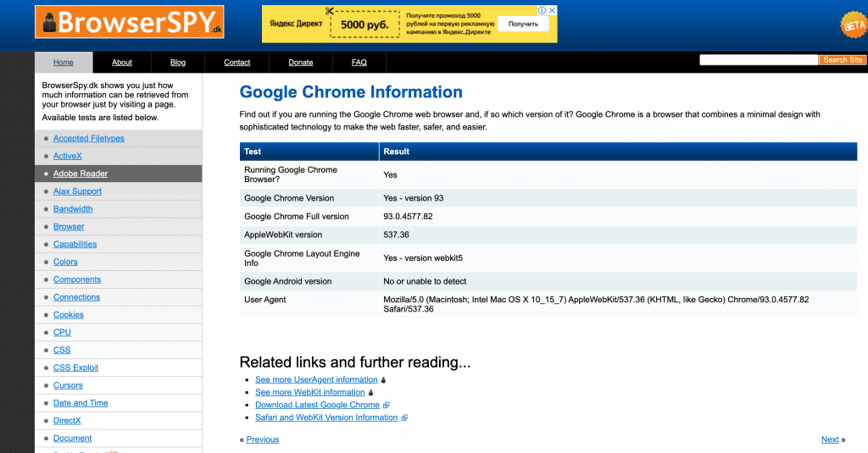868x453 pixels.
Task: Open Safari and WebKit Version Information link
Action: click(326, 418)
